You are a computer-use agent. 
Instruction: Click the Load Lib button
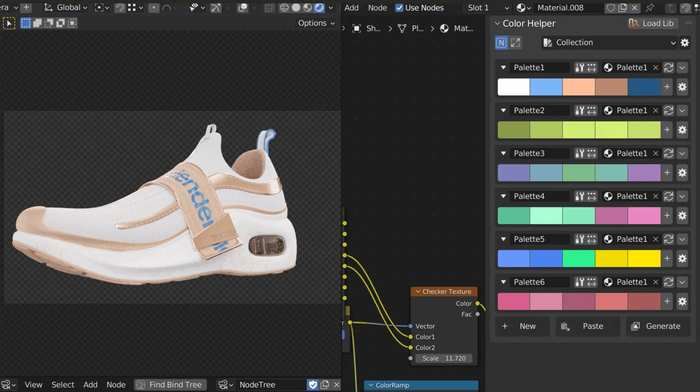[652, 23]
